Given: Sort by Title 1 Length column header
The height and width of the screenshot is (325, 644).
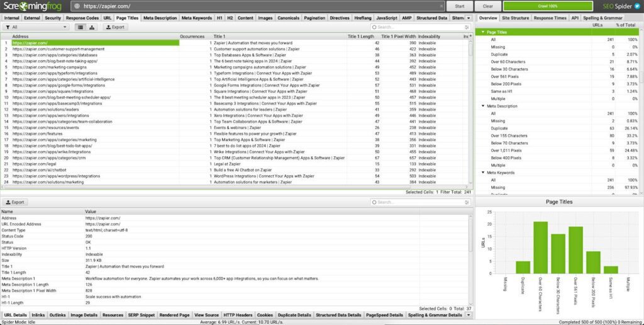Looking at the screenshot, I should click(x=360, y=36).
